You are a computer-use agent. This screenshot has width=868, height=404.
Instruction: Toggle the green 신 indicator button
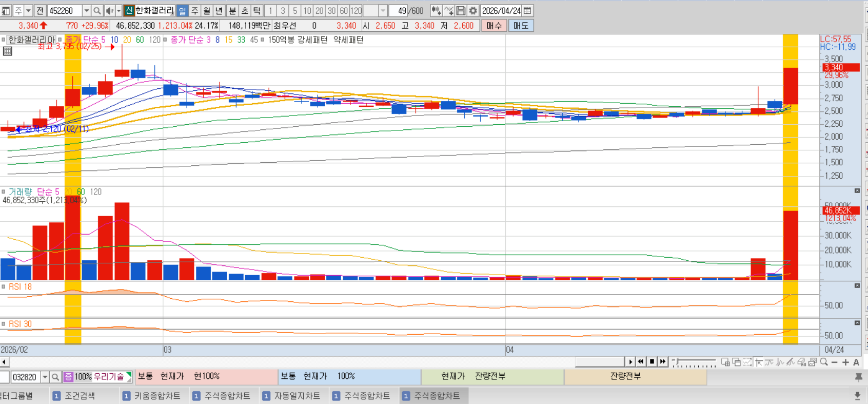[x=129, y=11]
